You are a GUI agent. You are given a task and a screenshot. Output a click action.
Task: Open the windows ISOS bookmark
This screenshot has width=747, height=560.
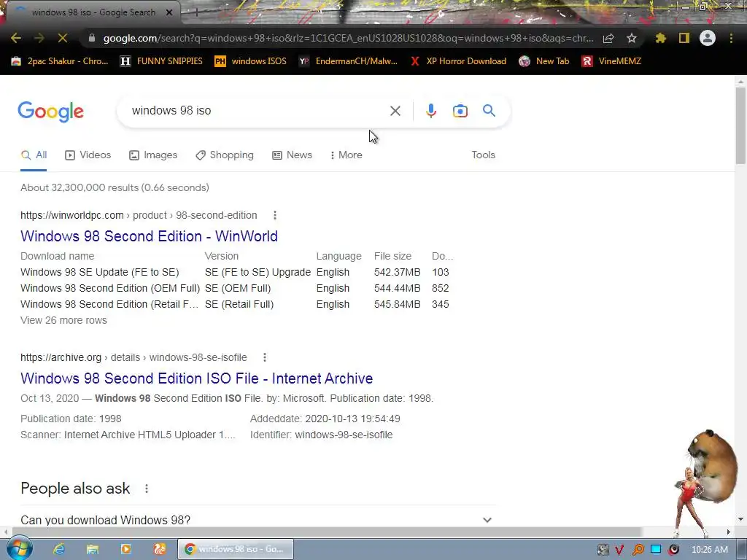coord(251,61)
